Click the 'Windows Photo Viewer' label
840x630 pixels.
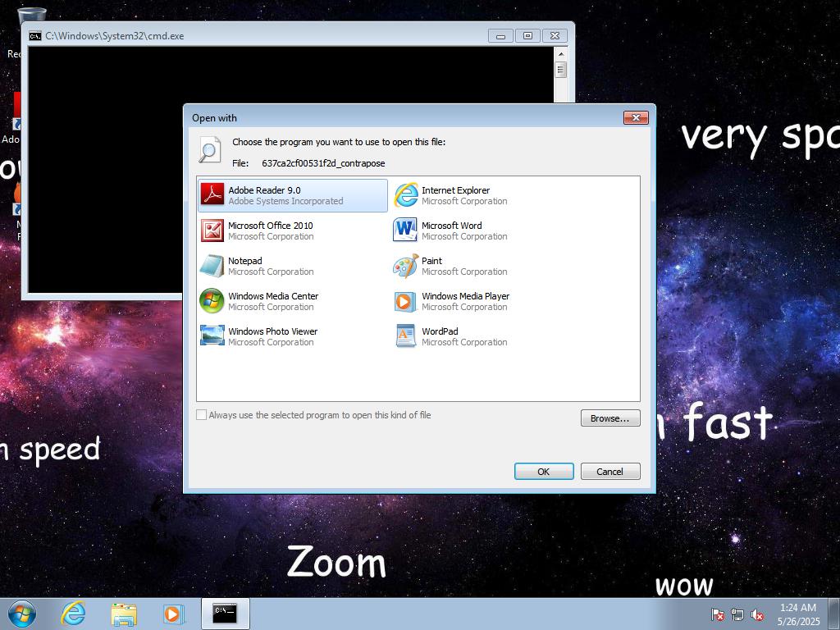click(273, 331)
